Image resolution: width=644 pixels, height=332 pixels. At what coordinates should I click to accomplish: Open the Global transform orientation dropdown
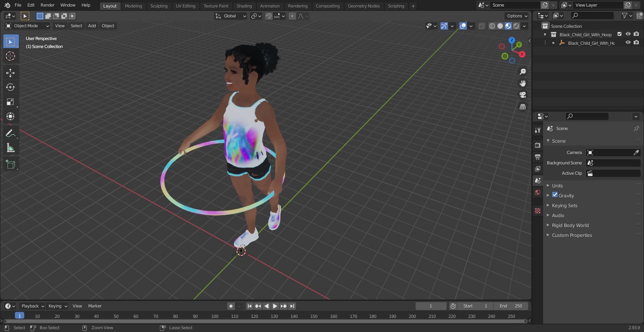[231, 16]
